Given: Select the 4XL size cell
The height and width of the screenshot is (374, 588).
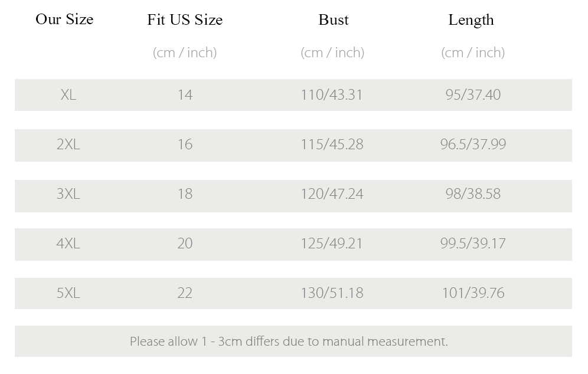Looking at the screenshot, I should 68,243.
